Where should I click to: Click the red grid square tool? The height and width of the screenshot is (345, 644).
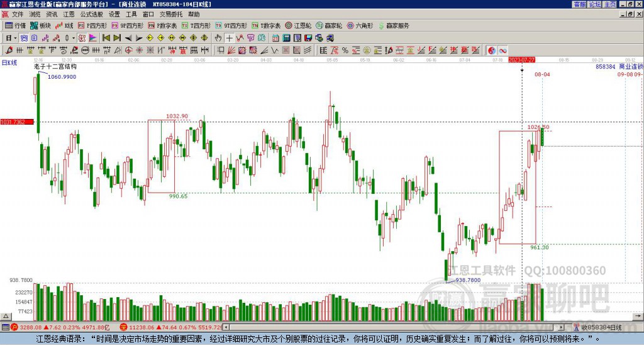[x=286, y=50]
